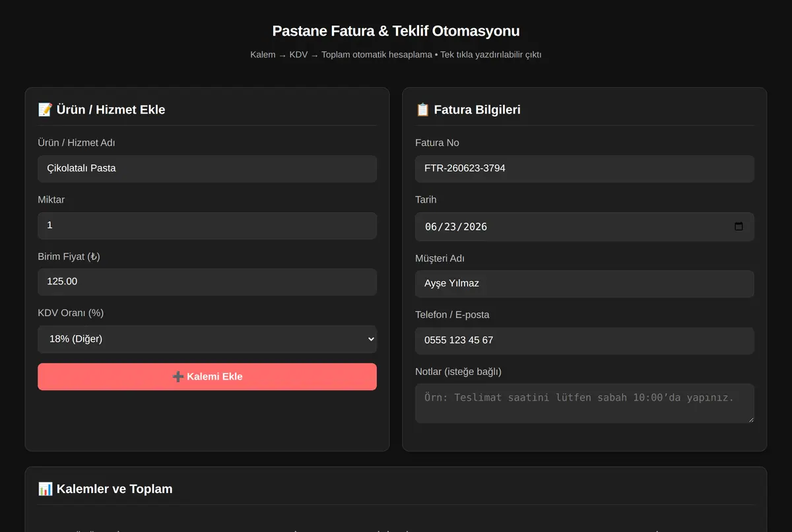The height and width of the screenshot is (532, 792).
Task: Click the clipboard emoji beside Fatura Bilgileri
Action: click(422, 110)
